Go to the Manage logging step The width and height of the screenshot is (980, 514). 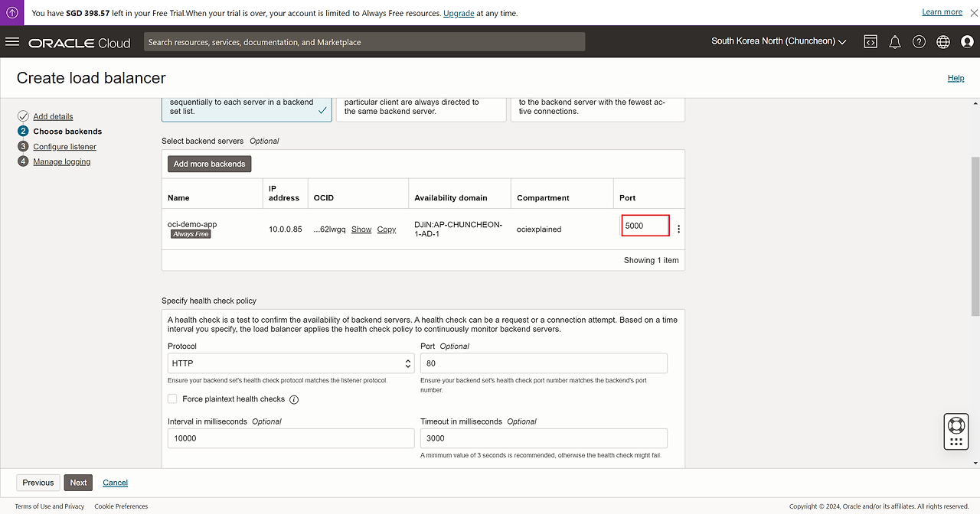pyautogui.click(x=61, y=161)
